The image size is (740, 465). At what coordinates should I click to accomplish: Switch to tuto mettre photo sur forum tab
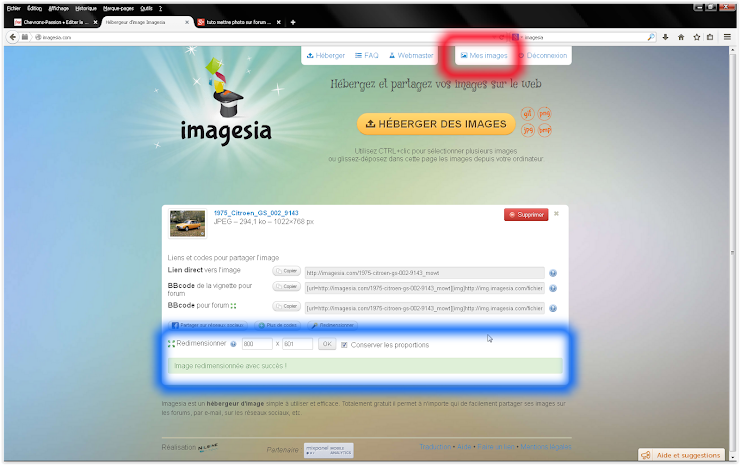(238, 22)
